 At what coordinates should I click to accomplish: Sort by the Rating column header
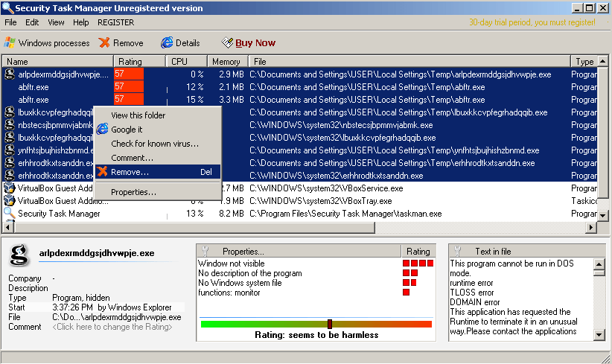pyautogui.click(x=140, y=61)
